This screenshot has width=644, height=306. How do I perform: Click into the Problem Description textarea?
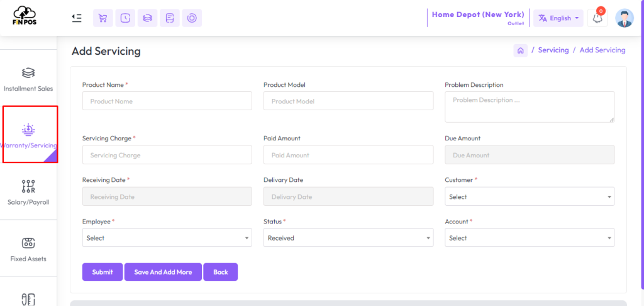coord(530,107)
